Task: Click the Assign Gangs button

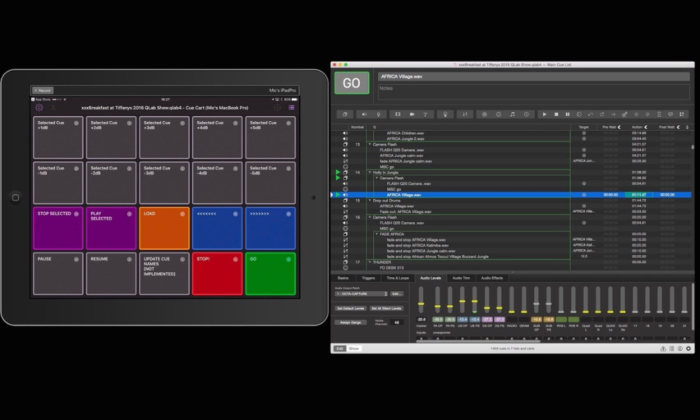Action: [350, 322]
